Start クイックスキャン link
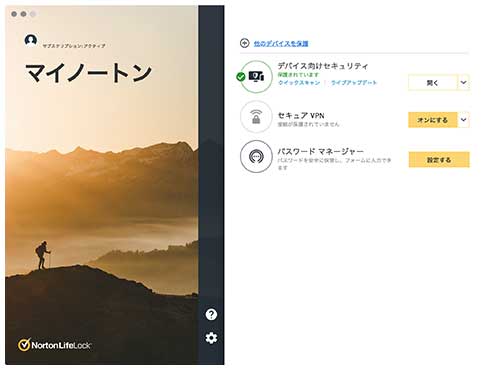490x370 pixels. coord(299,82)
